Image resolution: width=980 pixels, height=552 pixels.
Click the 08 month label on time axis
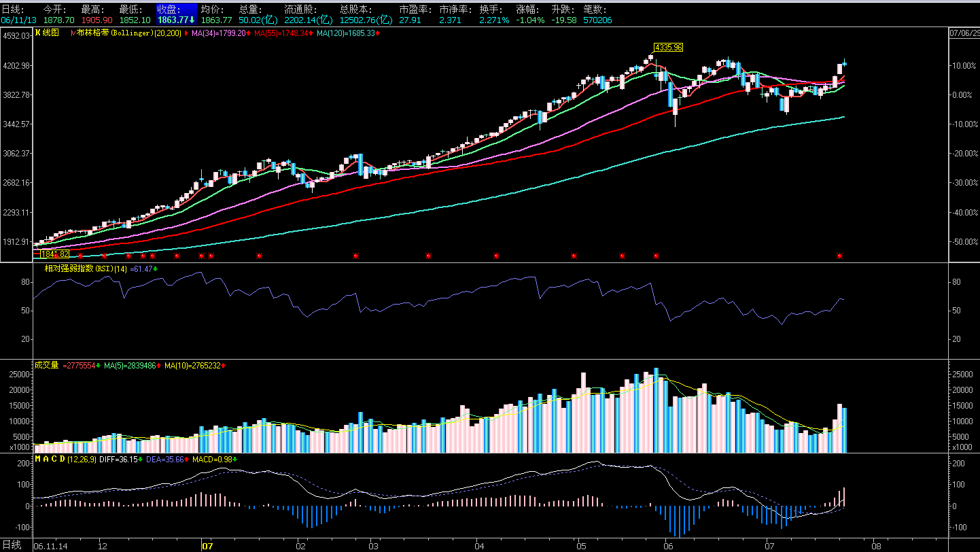click(x=876, y=545)
